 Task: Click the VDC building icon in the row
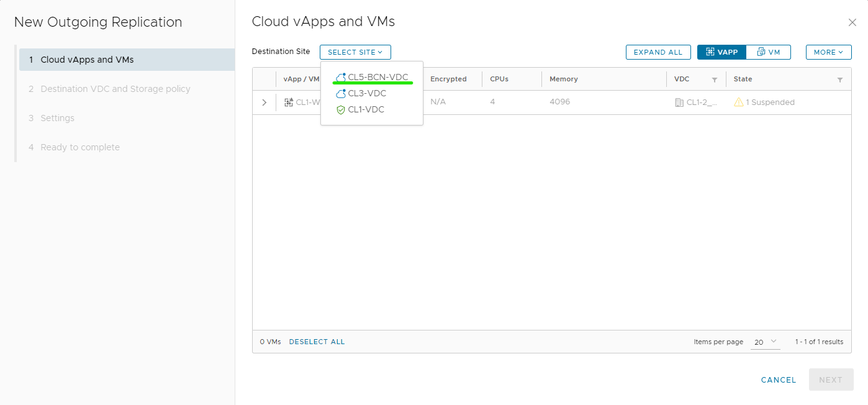click(x=679, y=102)
